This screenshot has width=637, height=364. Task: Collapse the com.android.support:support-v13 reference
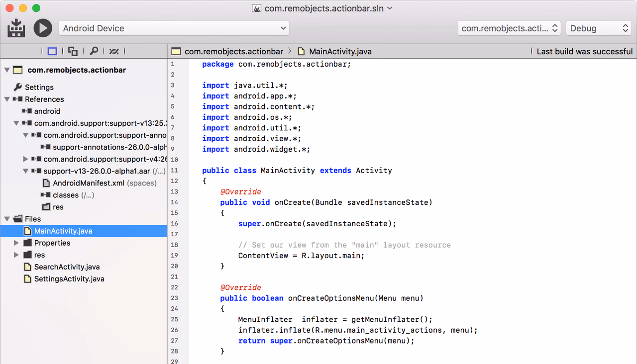(16, 123)
